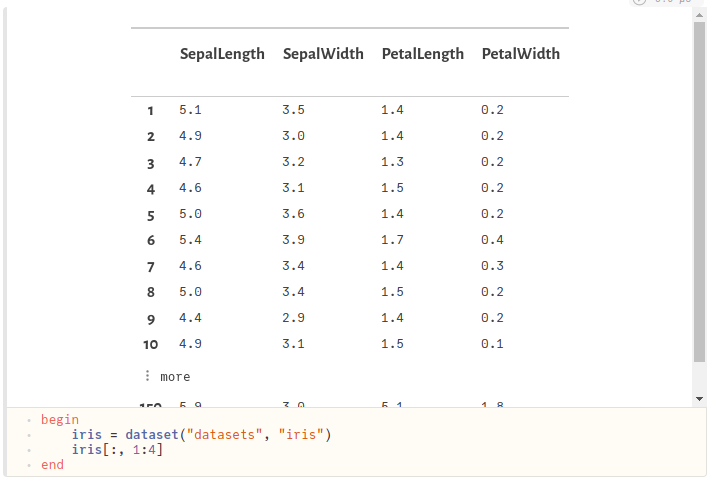Viewport: 710px width, 478px height.
Task: Click row index 1 in the table
Action: pos(150,110)
